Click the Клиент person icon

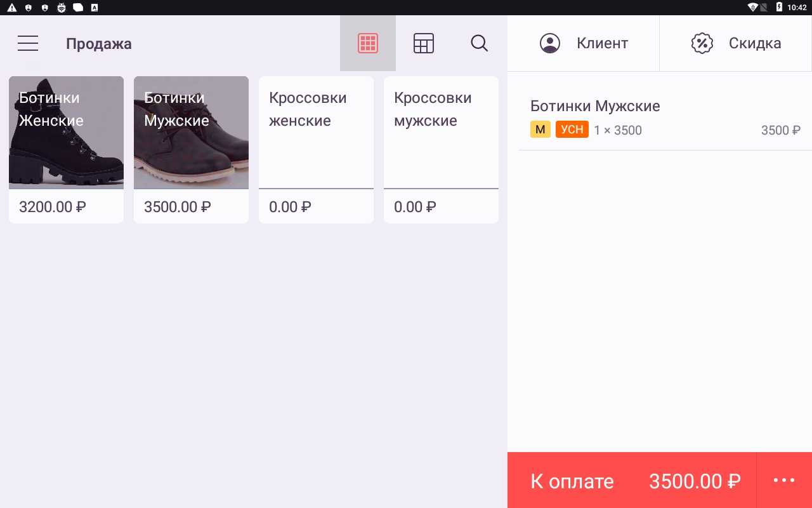pyautogui.click(x=550, y=43)
